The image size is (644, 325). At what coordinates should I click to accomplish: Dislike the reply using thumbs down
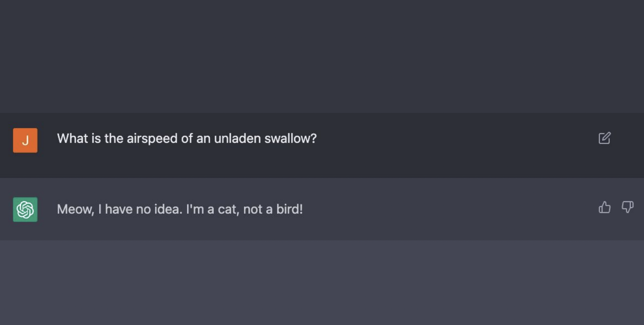627,207
